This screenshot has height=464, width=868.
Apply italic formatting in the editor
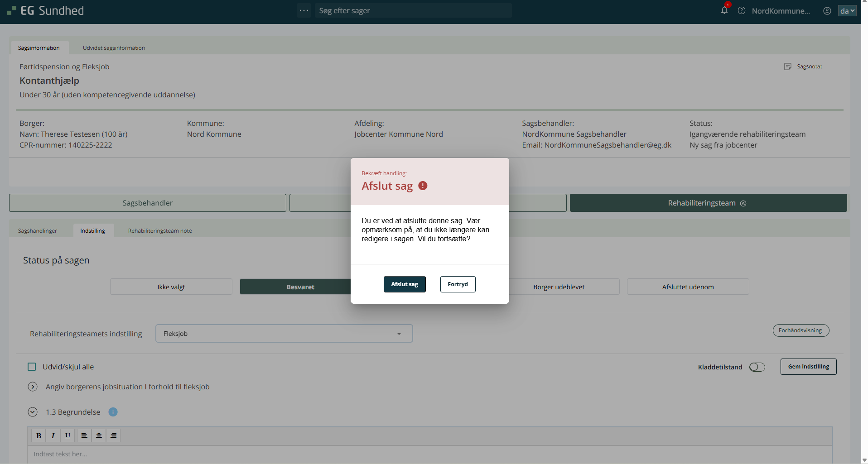click(x=53, y=435)
